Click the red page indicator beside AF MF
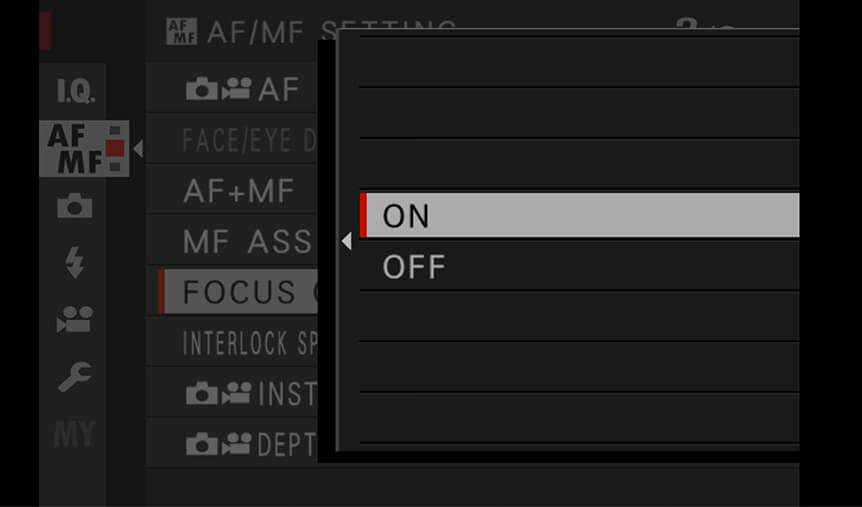Image resolution: width=862 pixels, height=507 pixels. pyautogui.click(x=115, y=148)
